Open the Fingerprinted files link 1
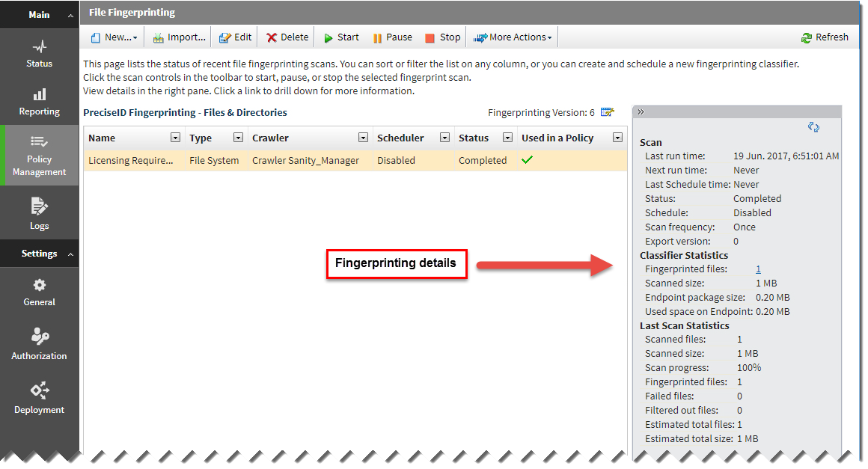This screenshot has height=469, width=868. click(x=759, y=269)
